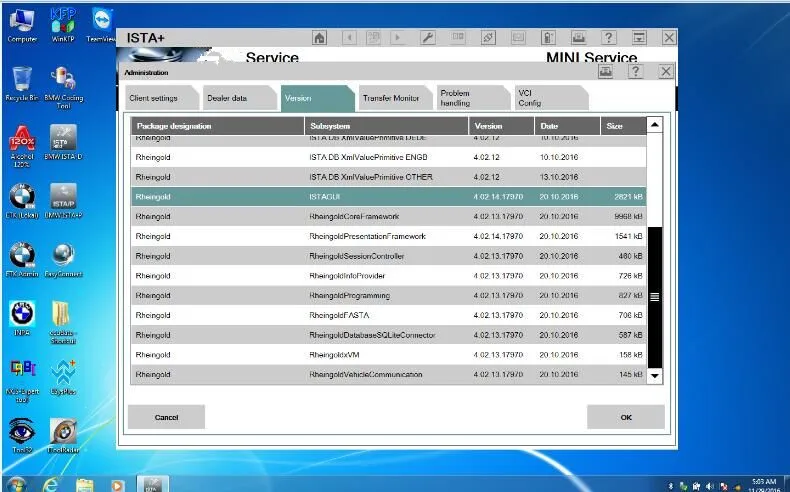Viewport: 790px width, 492px height.
Task: Select the RheingoldSessionController row
Action: [388, 256]
